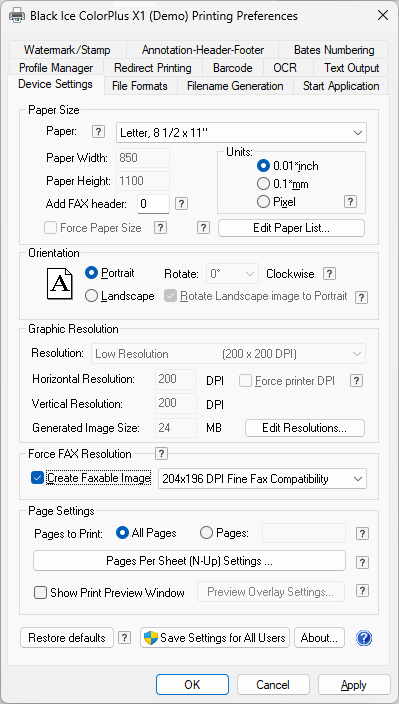399x704 pixels.
Task: Click help icon next to Add FAX header
Action: (x=181, y=204)
